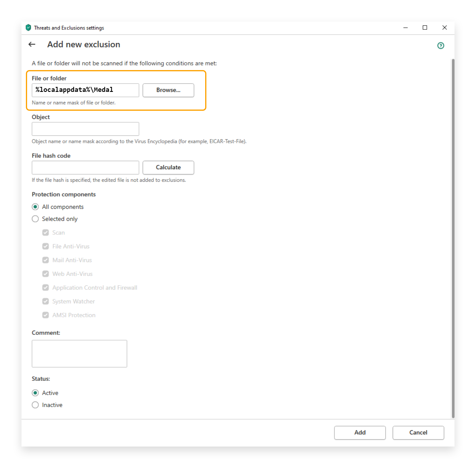
Task: Click the Browse... button
Action: 168,90
